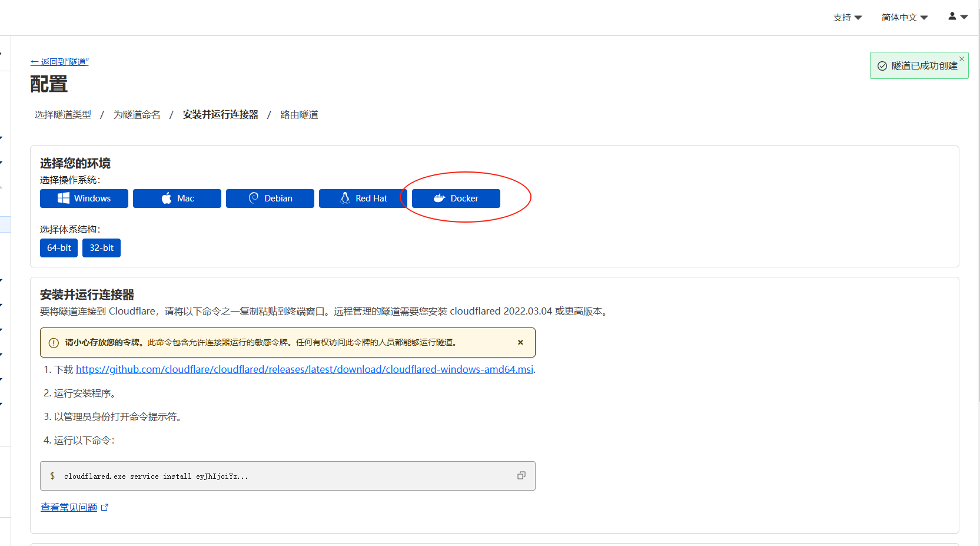Click the success checkmark icon in notification

tap(882, 66)
